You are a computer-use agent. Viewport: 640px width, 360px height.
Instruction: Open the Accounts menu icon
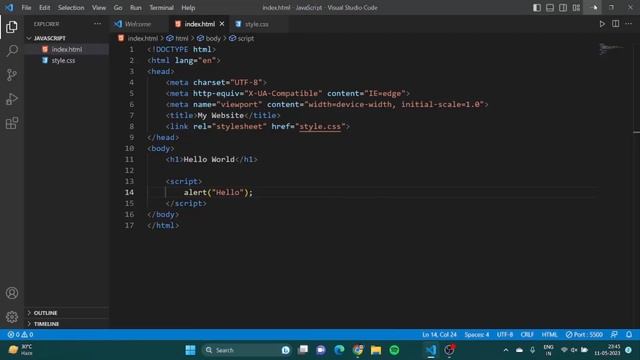click(x=12, y=293)
